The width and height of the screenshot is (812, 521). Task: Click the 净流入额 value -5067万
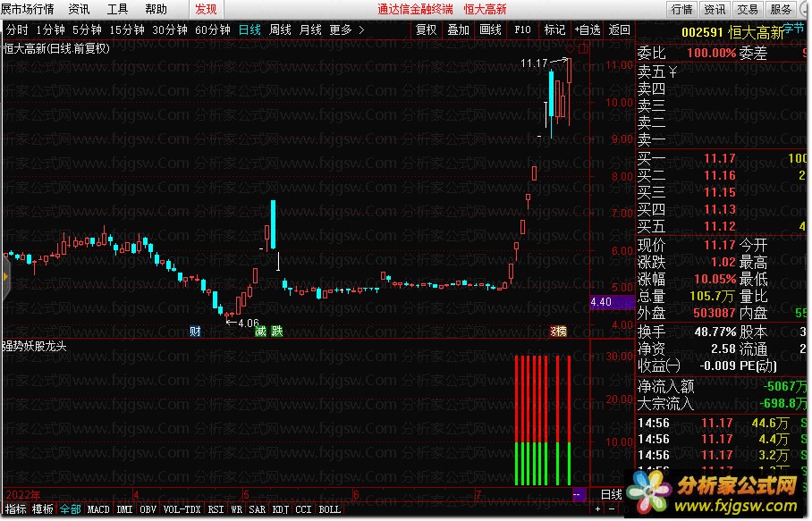coord(784,386)
